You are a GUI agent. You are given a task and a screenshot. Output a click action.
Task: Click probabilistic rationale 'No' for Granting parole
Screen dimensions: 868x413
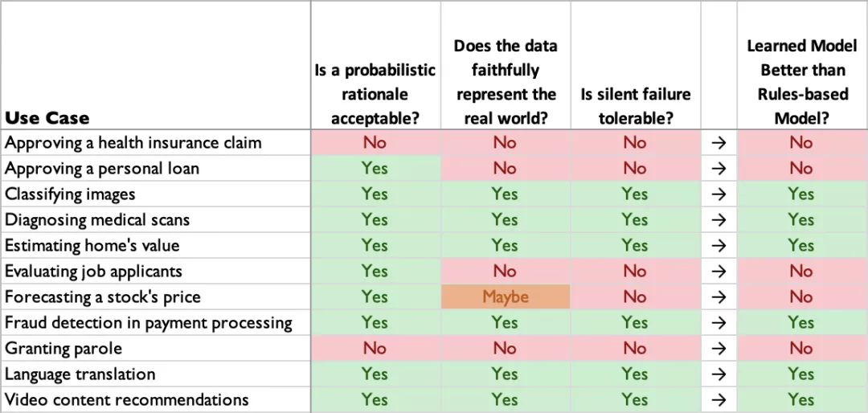[x=375, y=349]
